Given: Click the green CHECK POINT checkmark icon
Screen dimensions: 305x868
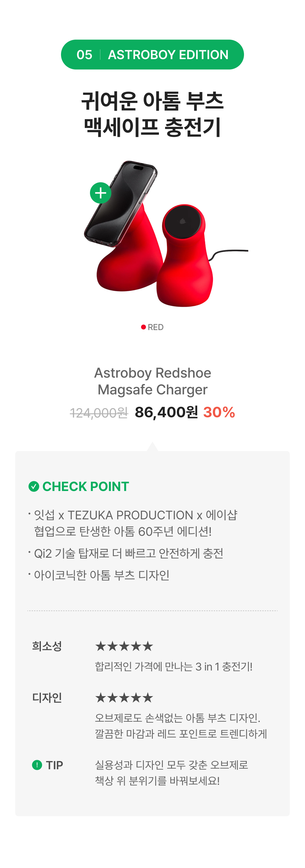Looking at the screenshot, I should (x=34, y=486).
